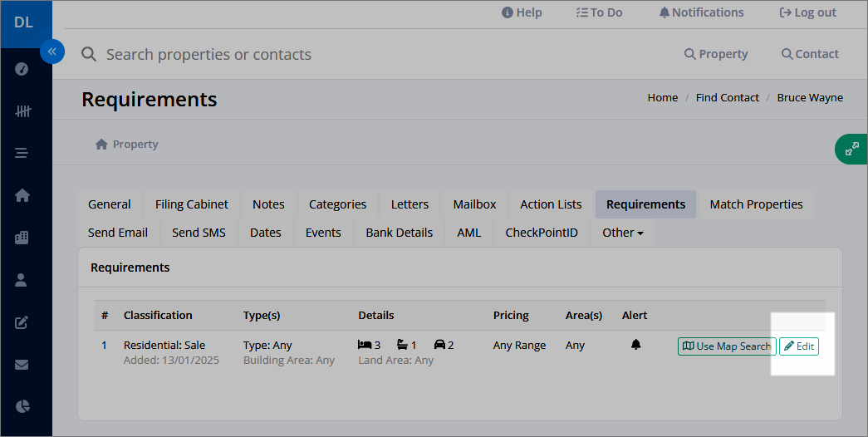868x437 pixels.
Task: Click the 'Building Area: Any' text
Action: 289,360
